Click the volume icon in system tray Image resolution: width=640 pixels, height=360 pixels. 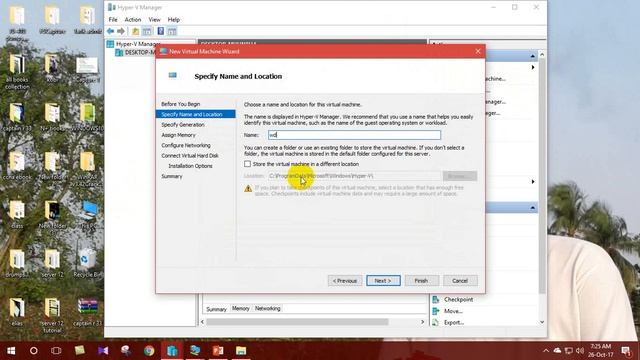click(x=580, y=351)
